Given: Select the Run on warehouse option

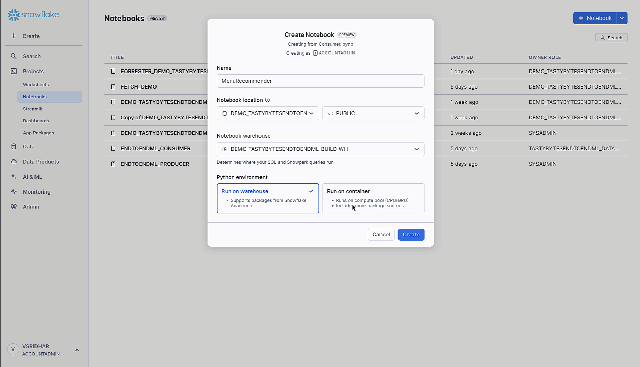Looking at the screenshot, I should point(268,198).
